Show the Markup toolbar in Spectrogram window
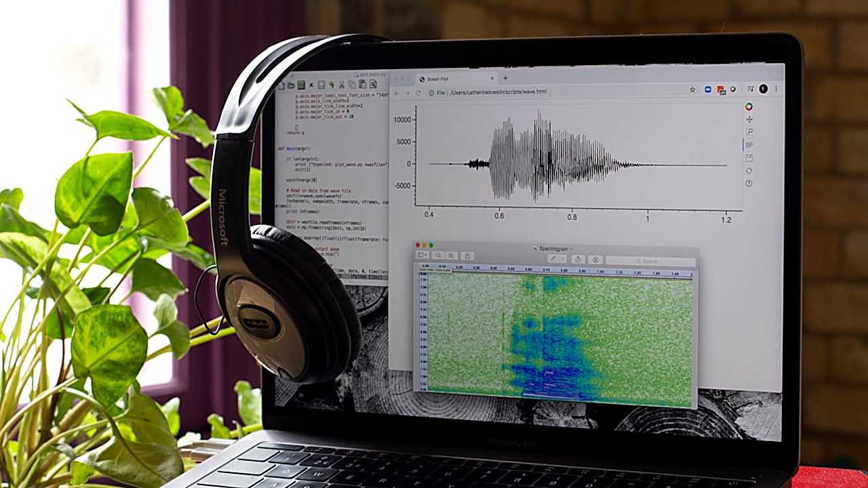 point(595,260)
